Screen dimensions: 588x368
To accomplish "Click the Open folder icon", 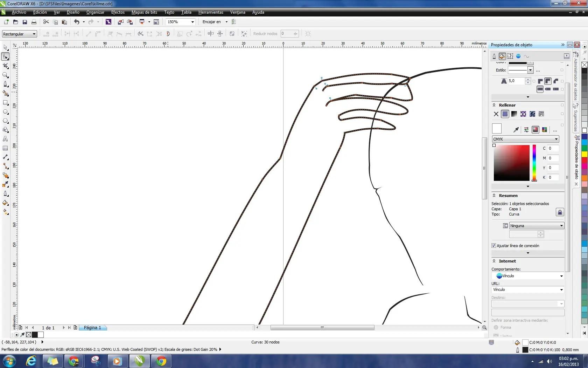I will [15, 22].
